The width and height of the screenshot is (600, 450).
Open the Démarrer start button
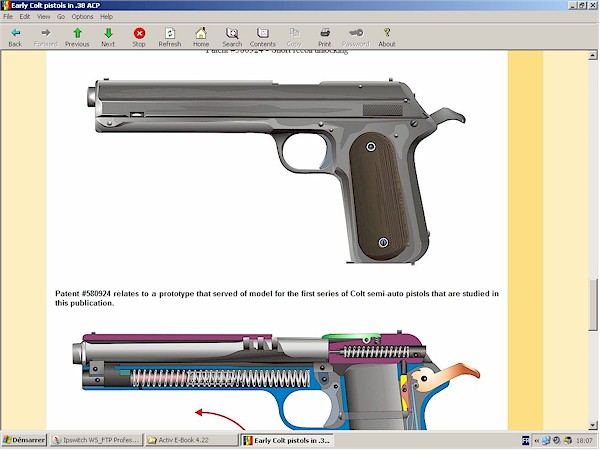click(24, 440)
